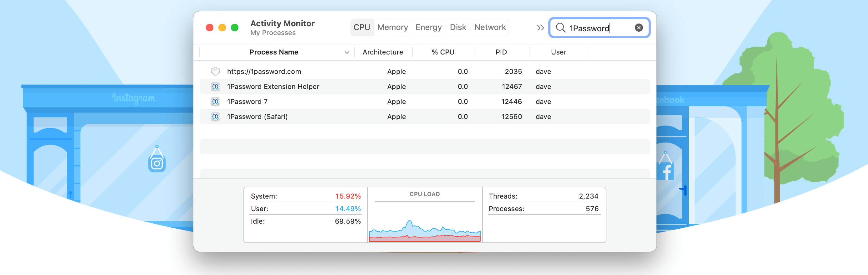Sort by the Process Name column header
Viewport: 868px width, 275px height.
click(273, 52)
